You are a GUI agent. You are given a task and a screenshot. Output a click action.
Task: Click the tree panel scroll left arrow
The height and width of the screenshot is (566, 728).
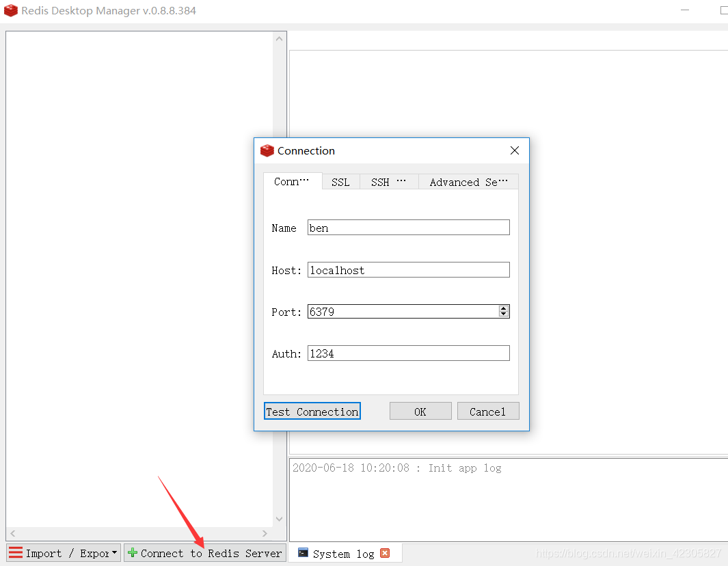(x=13, y=533)
